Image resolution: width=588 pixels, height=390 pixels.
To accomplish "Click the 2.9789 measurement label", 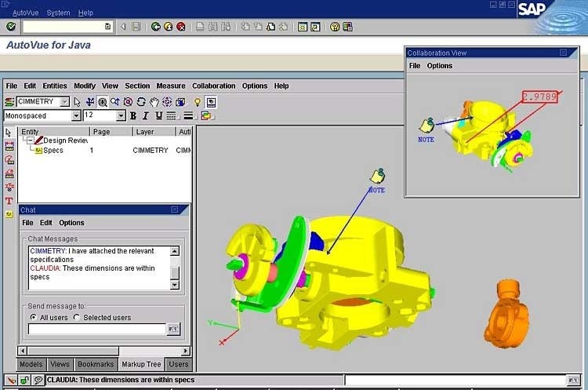I will click(x=539, y=97).
